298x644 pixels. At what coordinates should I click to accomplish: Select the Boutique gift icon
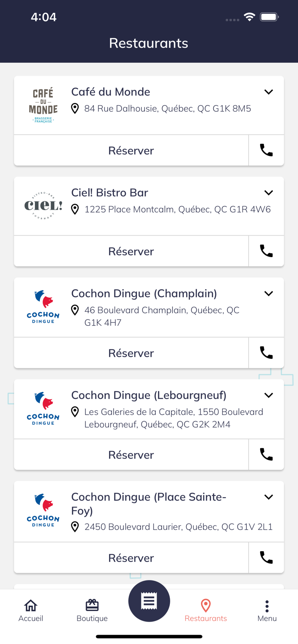92,605
